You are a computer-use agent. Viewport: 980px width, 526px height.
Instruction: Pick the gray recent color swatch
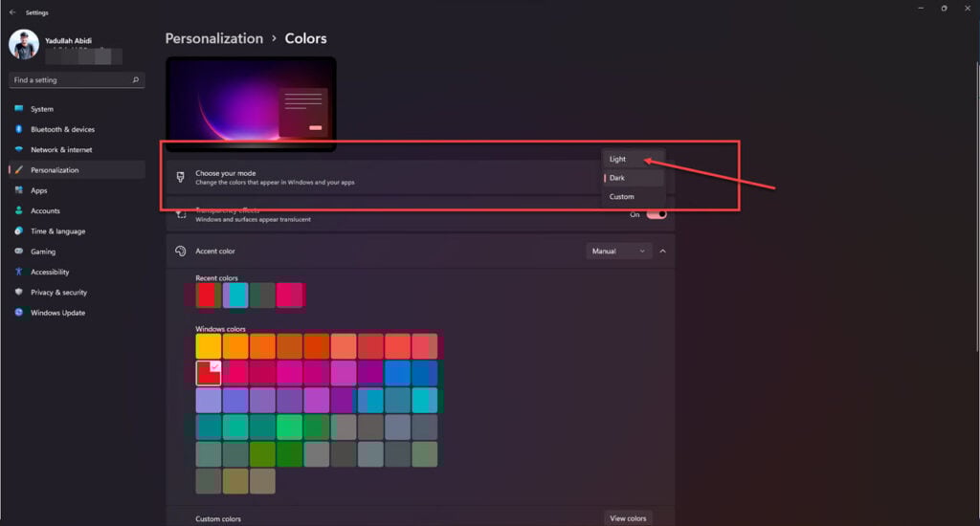point(262,296)
